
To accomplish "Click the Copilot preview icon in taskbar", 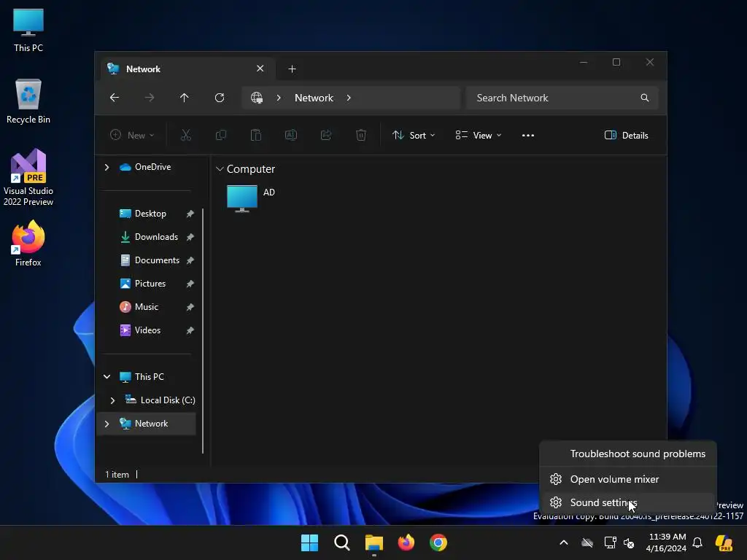I will tap(724, 542).
